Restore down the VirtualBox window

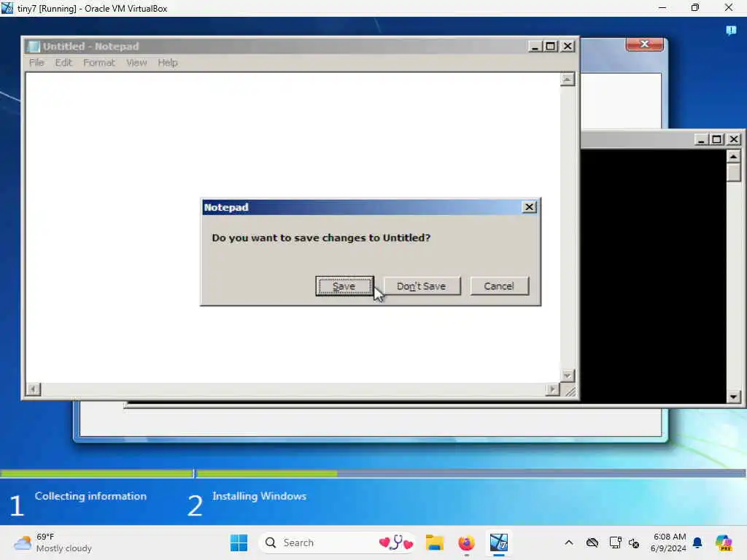695,8
